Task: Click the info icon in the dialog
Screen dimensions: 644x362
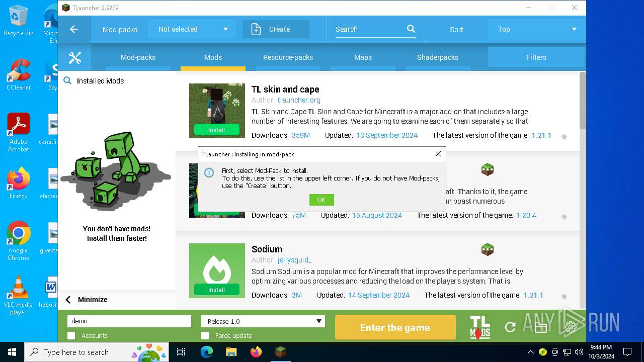Action: tap(209, 173)
